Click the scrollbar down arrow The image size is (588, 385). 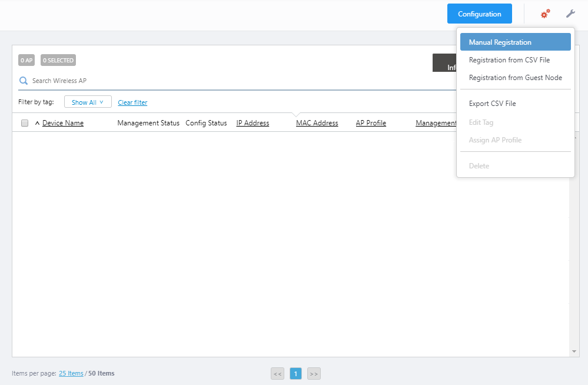[x=574, y=351]
